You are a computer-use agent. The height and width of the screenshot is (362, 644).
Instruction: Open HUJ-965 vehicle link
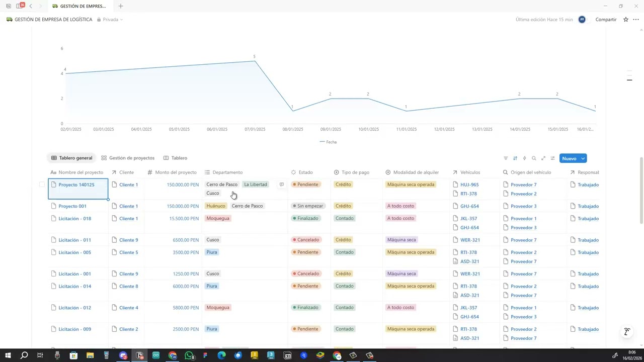click(469, 185)
